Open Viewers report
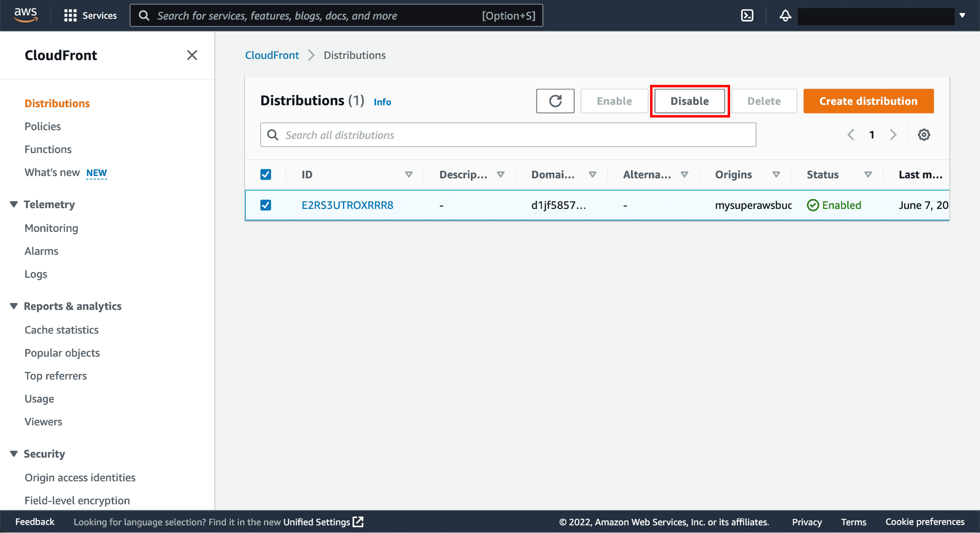This screenshot has height=533, width=980. (43, 422)
